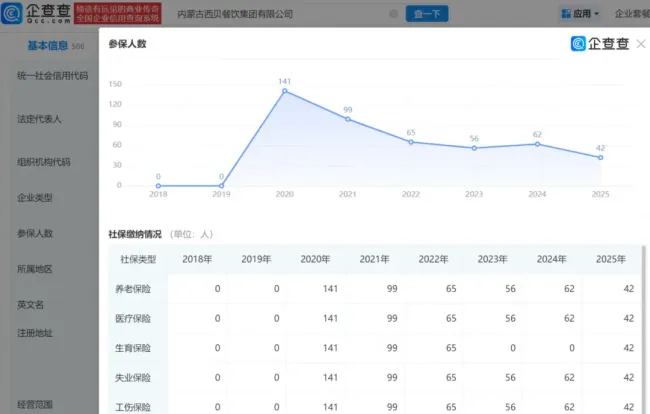Click the 2018 data point on chart
650x414 pixels.
click(158, 186)
